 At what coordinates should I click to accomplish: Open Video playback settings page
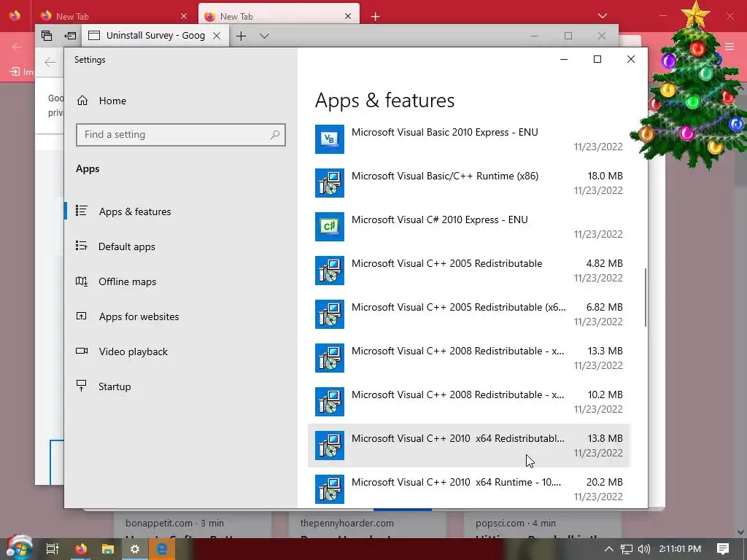[x=133, y=351]
